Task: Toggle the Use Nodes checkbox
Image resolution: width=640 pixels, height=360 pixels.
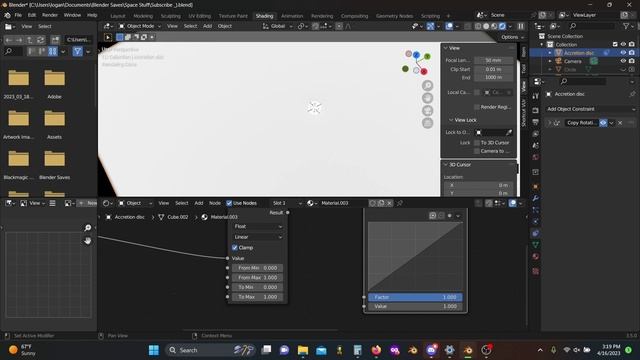Action: tap(229, 203)
